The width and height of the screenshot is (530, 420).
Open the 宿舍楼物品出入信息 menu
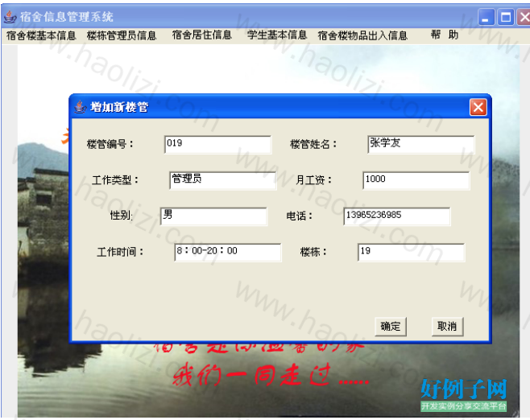tap(362, 35)
